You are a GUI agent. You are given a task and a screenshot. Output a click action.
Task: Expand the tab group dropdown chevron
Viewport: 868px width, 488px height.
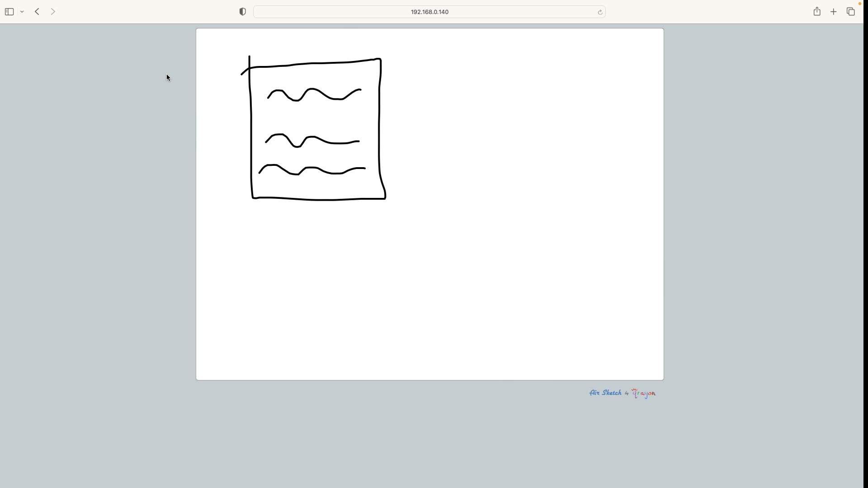coord(22,12)
